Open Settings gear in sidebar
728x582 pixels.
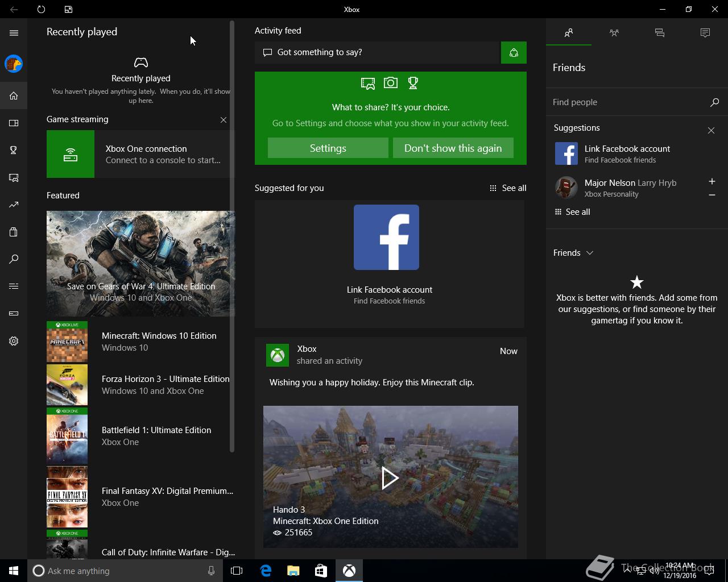click(x=14, y=341)
